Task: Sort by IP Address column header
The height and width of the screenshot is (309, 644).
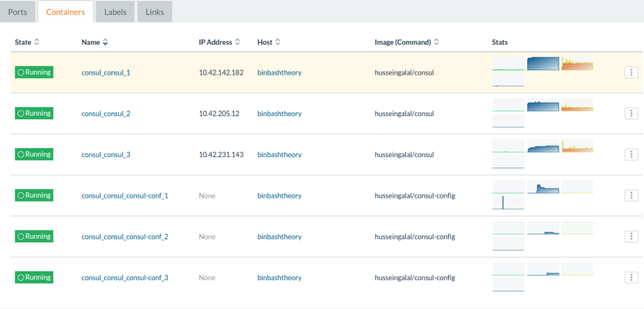Action: click(x=219, y=42)
